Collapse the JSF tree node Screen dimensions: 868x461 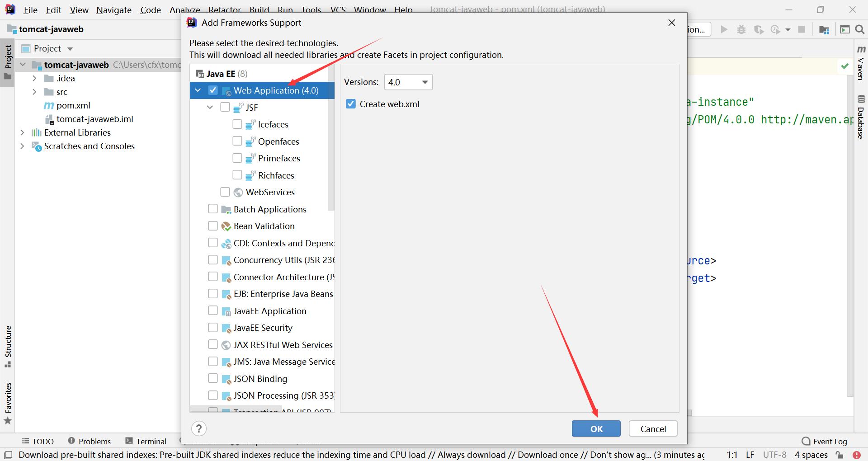point(210,108)
